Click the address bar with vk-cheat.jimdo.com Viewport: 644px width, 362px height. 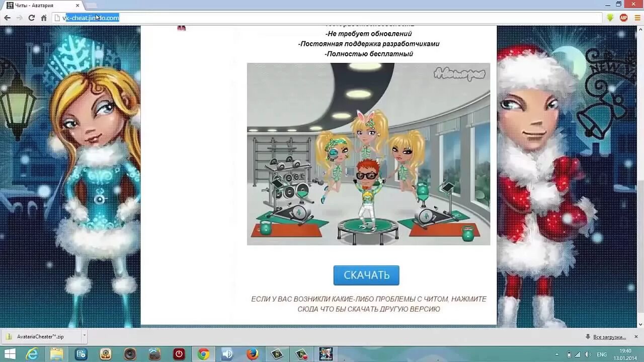click(327, 18)
